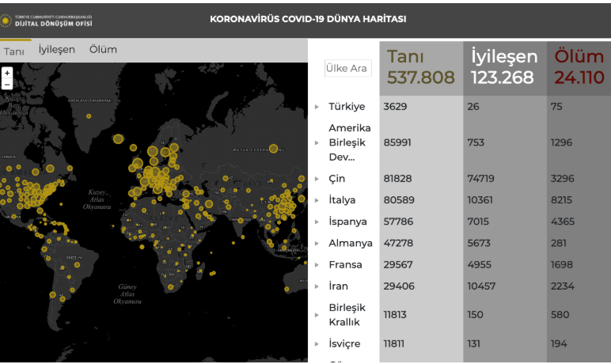611x364 pixels.
Task: Click the map zoom out minus button
Action: pyautogui.click(x=7, y=84)
